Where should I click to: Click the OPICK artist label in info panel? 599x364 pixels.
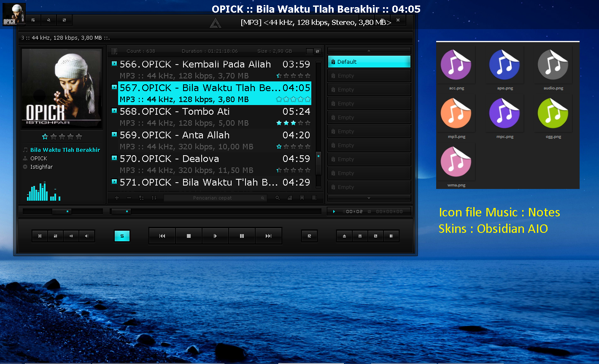pyautogui.click(x=39, y=158)
